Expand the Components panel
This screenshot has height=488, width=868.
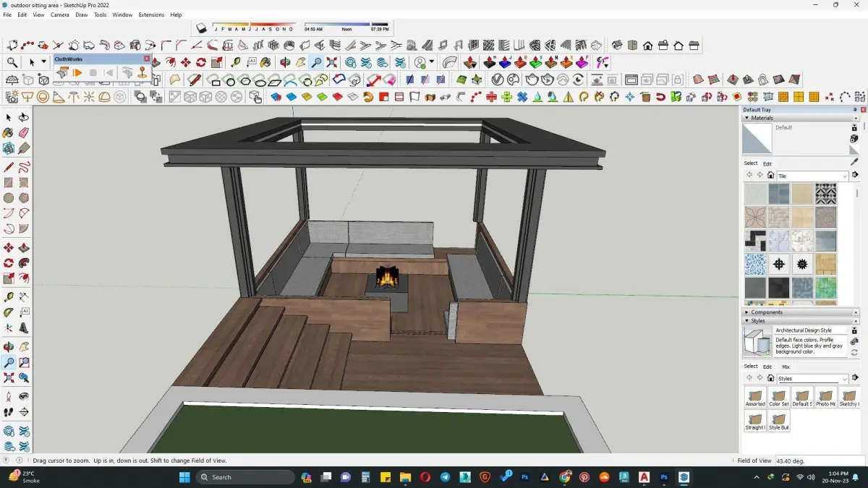(746, 312)
